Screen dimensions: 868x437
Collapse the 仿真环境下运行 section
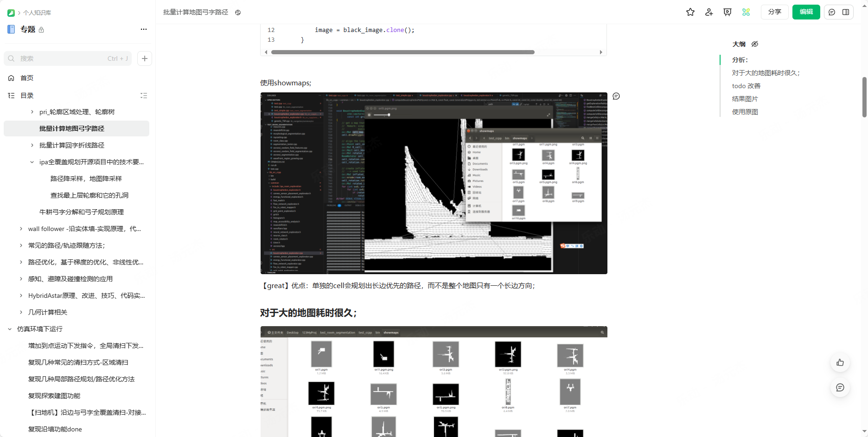(x=10, y=329)
